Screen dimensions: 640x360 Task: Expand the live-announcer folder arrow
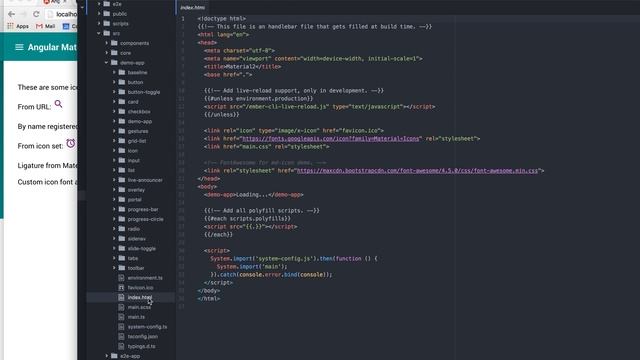(114, 180)
